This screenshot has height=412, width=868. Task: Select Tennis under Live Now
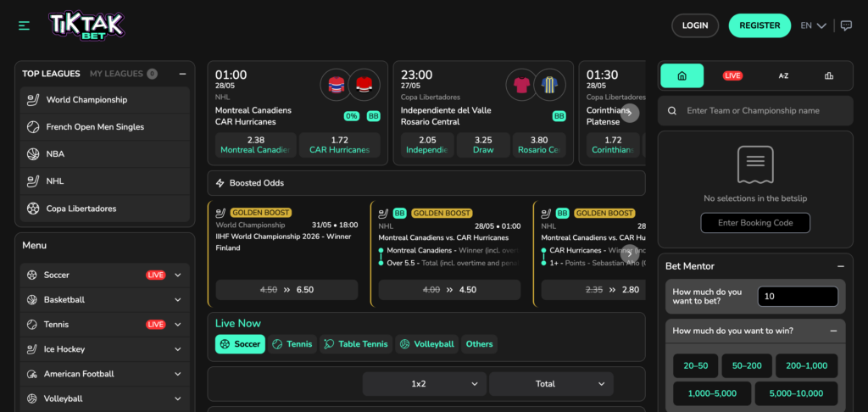(x=292, y=344)
